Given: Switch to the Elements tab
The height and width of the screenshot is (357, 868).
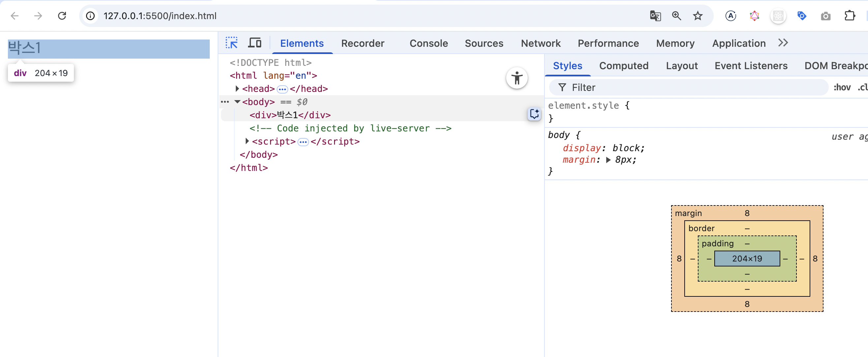Looking at the screenshot, I should (x=301, y=43).
